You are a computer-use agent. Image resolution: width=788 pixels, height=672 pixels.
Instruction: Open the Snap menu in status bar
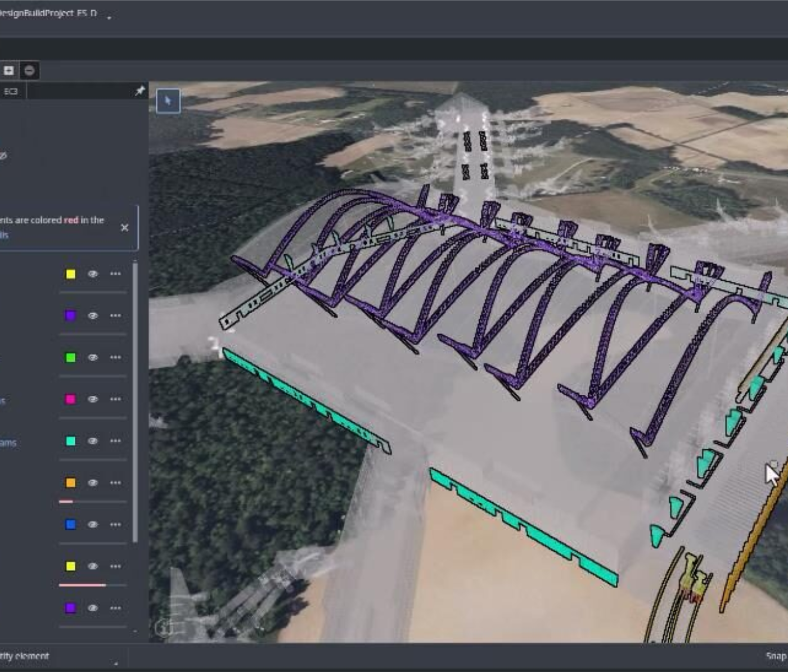(x=777, y=656)
